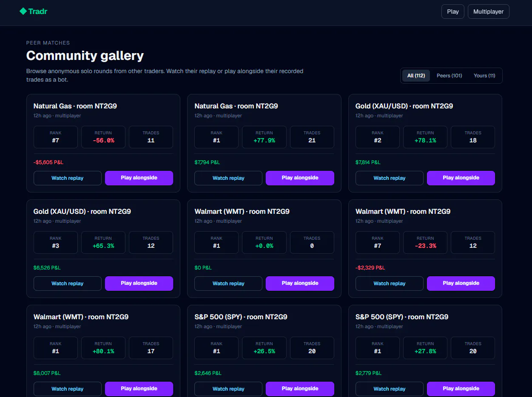
Task: Watch replay of Walmart -23.3% round
Action: [390, 284]
